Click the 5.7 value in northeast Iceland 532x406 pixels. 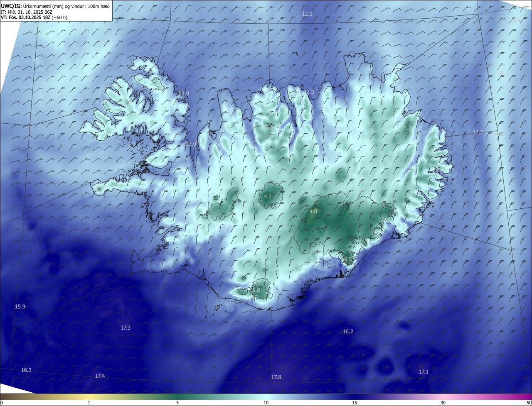(408, 128)
